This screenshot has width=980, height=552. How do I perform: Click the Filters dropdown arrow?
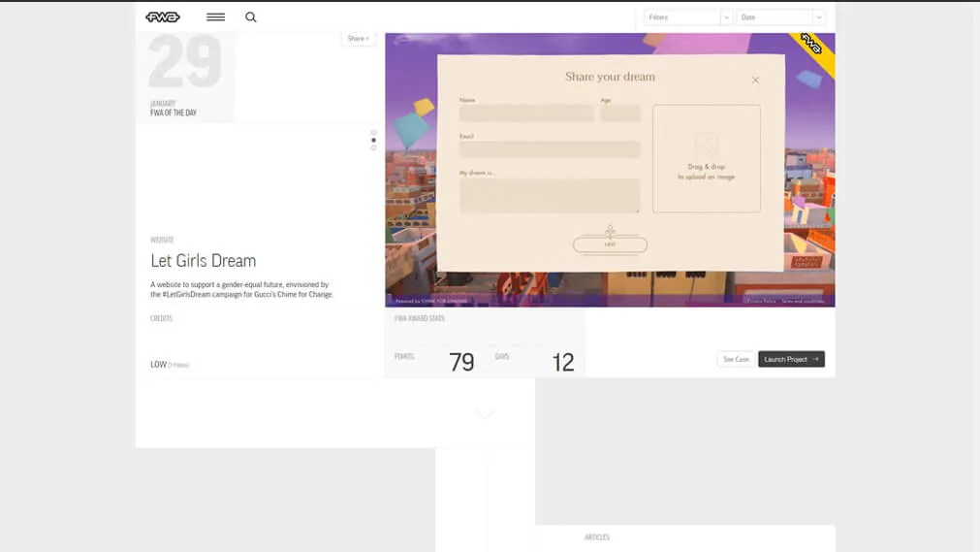coord(726,17)
